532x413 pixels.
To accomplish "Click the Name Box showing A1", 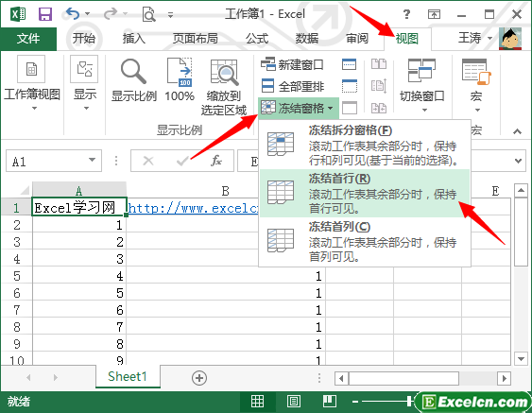I will point(46,161).
